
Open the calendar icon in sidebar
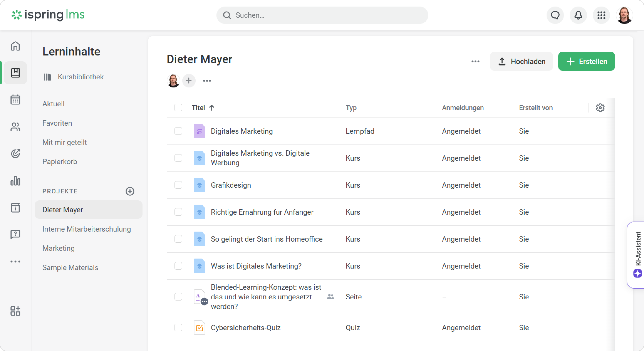tap(15, 100)
